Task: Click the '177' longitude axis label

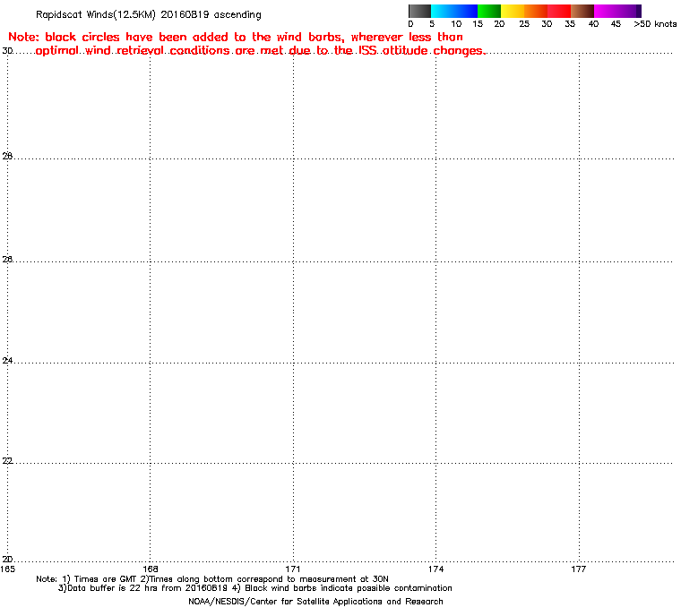Action: (579, 569)
